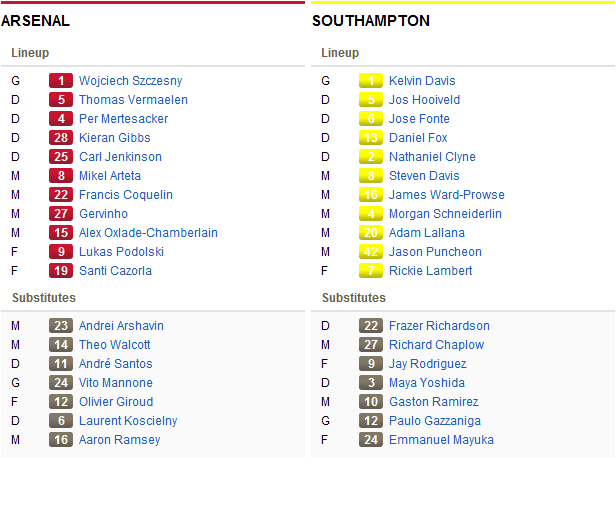Open Emmanuel Mayuka's player link

click(441, 440)
